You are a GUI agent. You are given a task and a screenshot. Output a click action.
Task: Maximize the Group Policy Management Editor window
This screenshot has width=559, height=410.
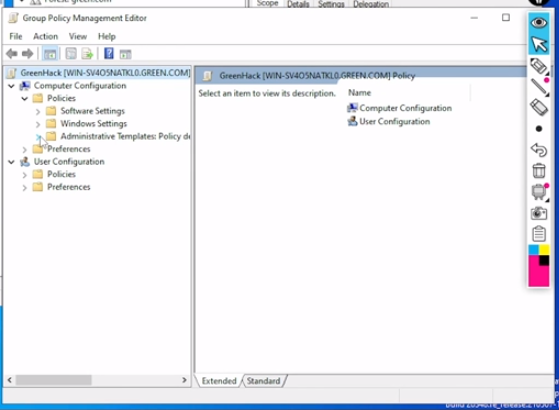click(x=506, y=18)
